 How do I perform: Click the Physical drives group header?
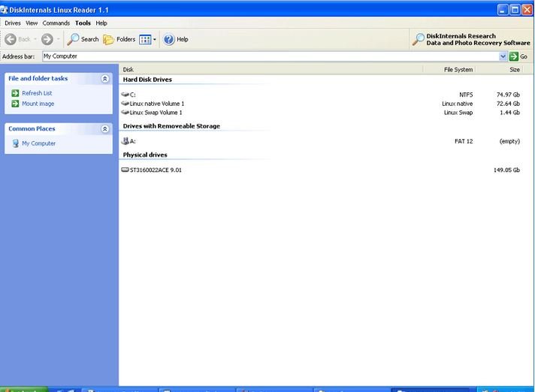tap(145, 155)
